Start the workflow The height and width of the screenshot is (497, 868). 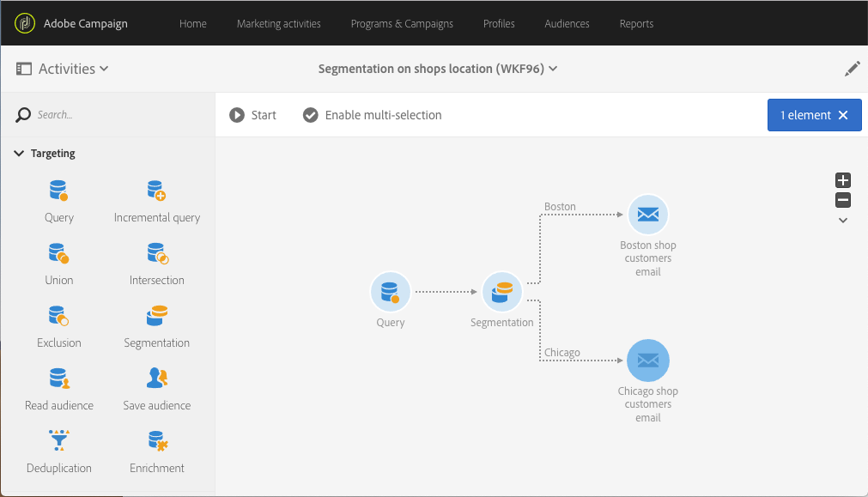point(252,115)
